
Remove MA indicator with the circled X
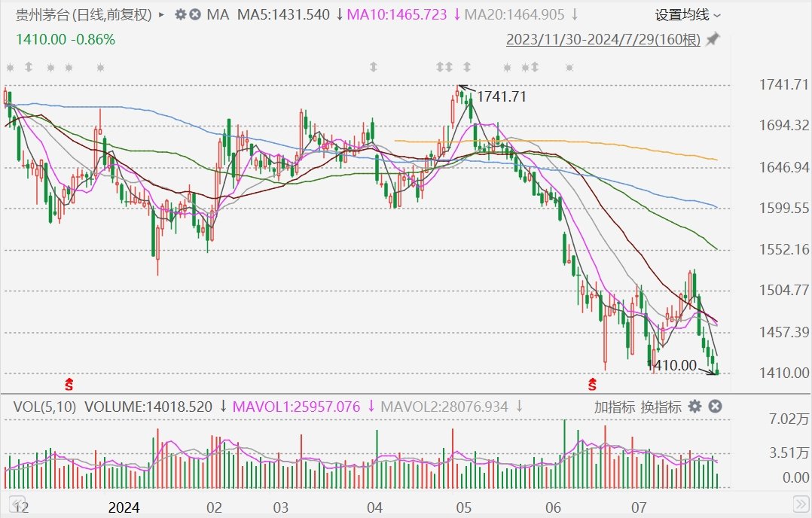194,14
